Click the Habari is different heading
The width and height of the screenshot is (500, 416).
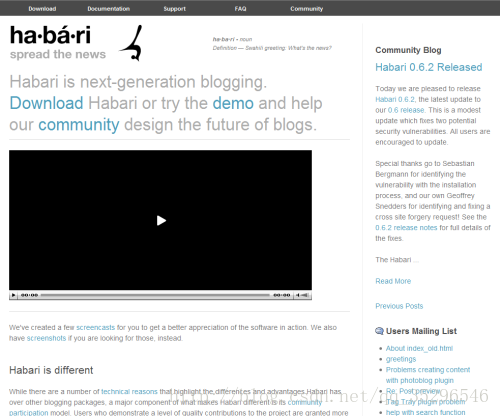coord(51,370)
